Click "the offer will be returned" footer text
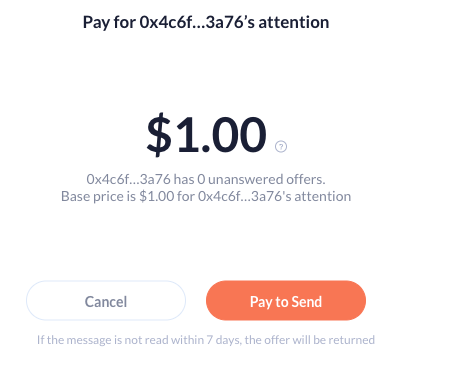This screenshot has width=458, height=379. [310, 340]
